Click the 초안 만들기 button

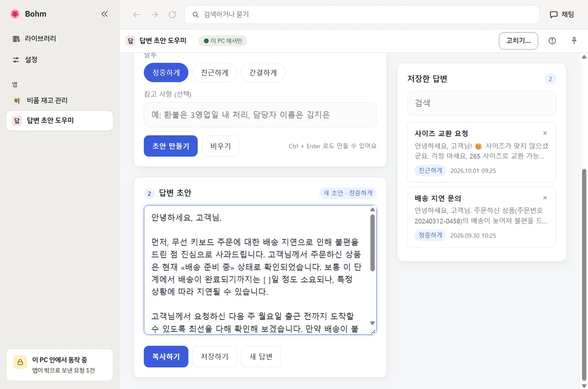click(x=171, y=146)
